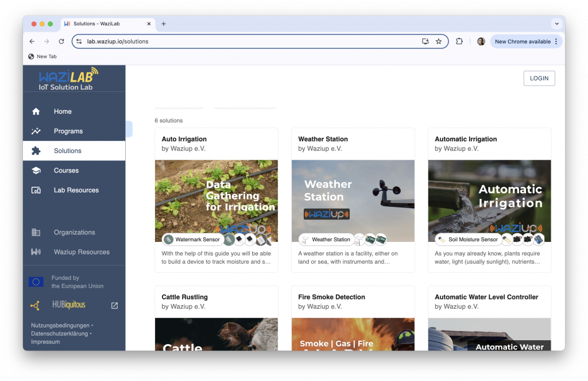The height and width of the screenshot is (381, 588).
Task: Open the Chrome three-dot menu
Action: pyautogui.click(x=556, y=41)
